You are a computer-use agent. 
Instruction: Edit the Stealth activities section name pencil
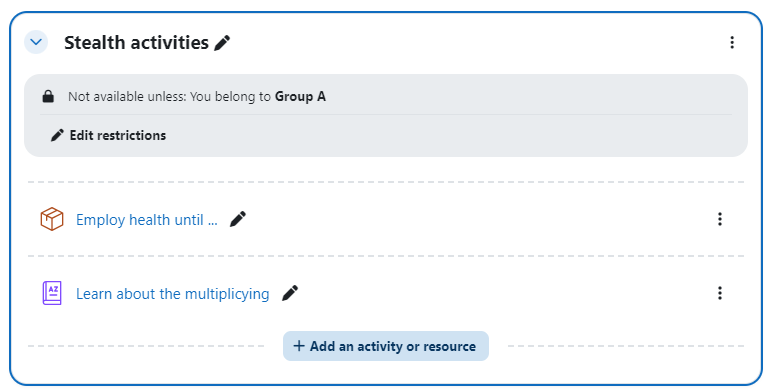click(222, 43)
